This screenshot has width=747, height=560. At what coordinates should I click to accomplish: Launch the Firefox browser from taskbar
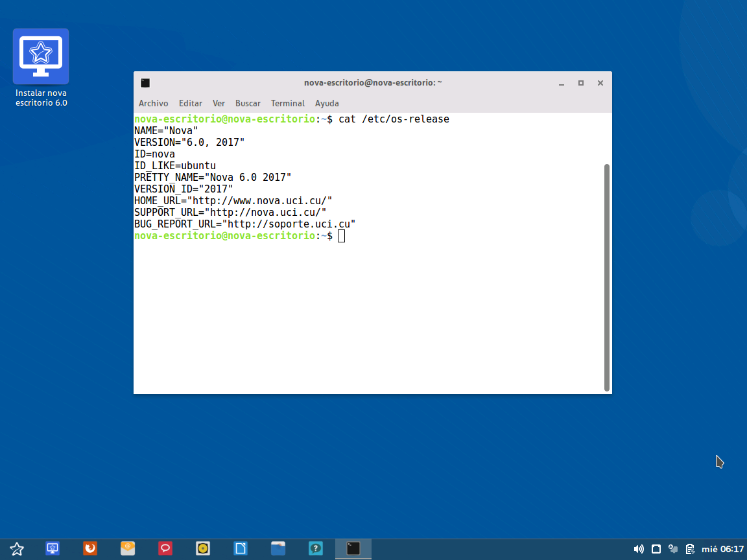point(90,548)
